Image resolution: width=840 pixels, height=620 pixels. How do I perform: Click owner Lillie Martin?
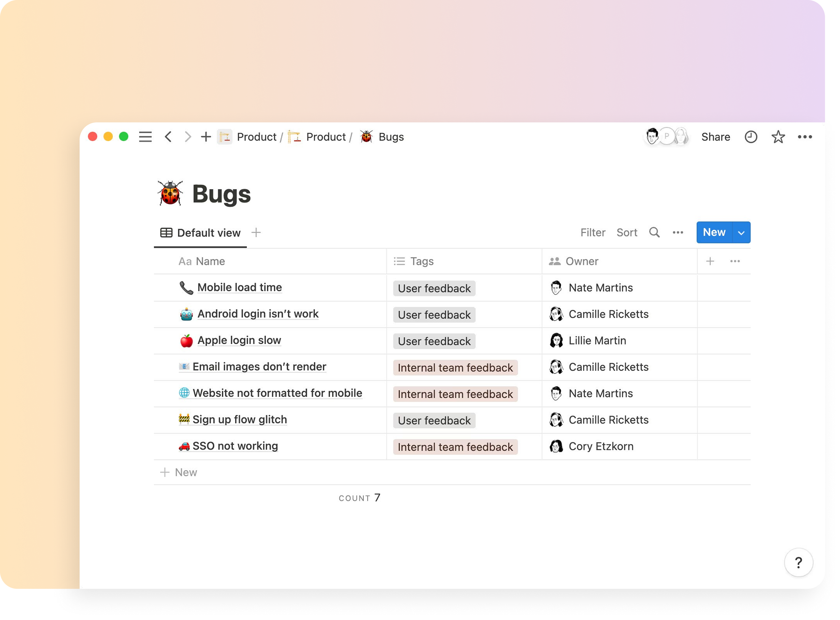pos(588,341)
